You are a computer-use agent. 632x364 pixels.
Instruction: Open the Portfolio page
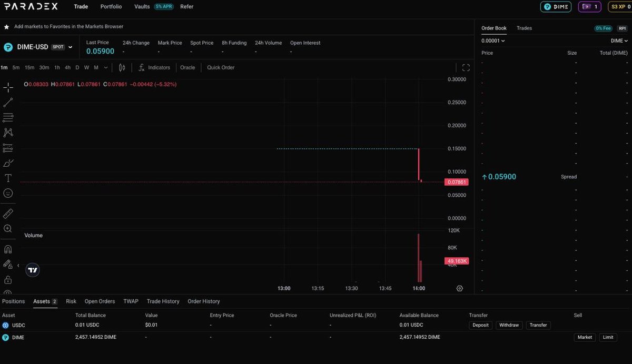click(111, 7)
